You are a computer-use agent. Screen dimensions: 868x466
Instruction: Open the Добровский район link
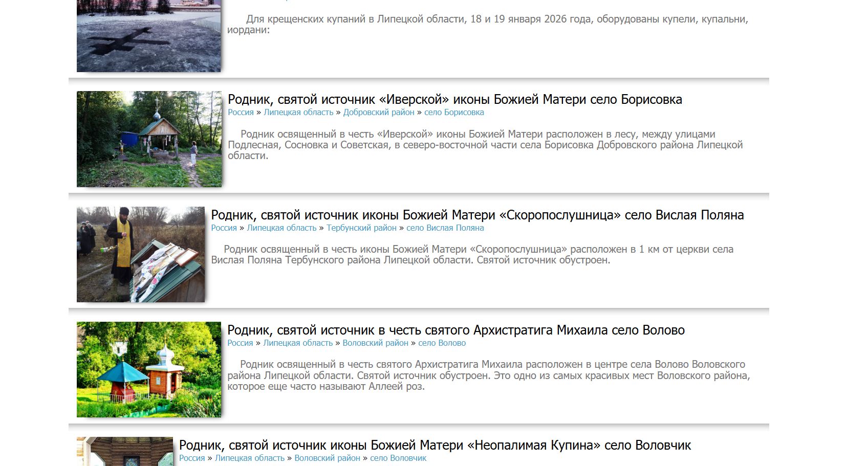378,112
